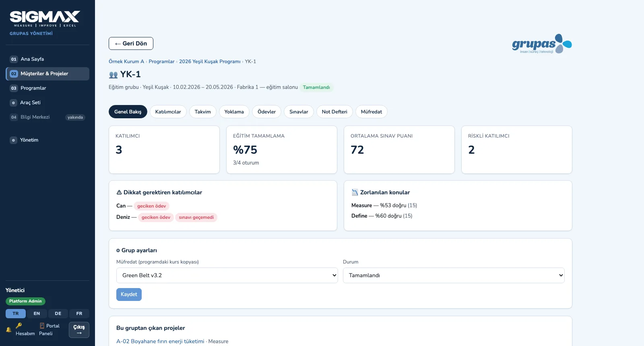The image size is (644, 346).
Task: Log out with the Çıkış button
Action: [x=79, y=330]
